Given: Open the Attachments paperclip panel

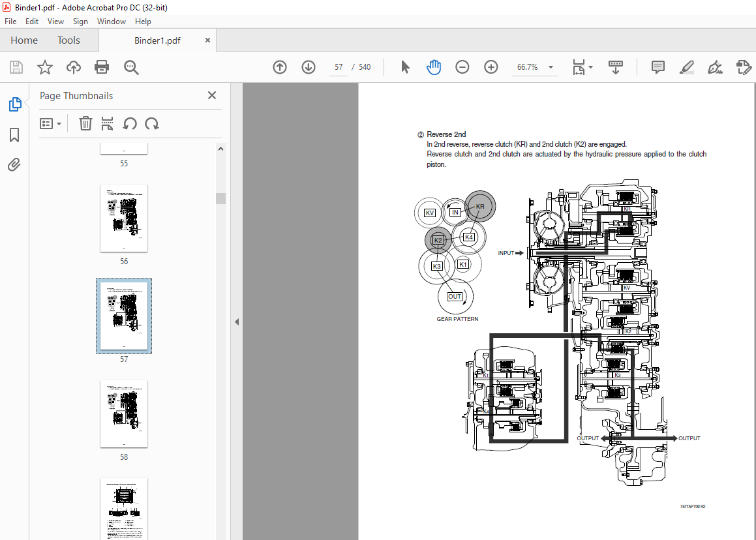Looking at the screenshot, I should 14,165.
